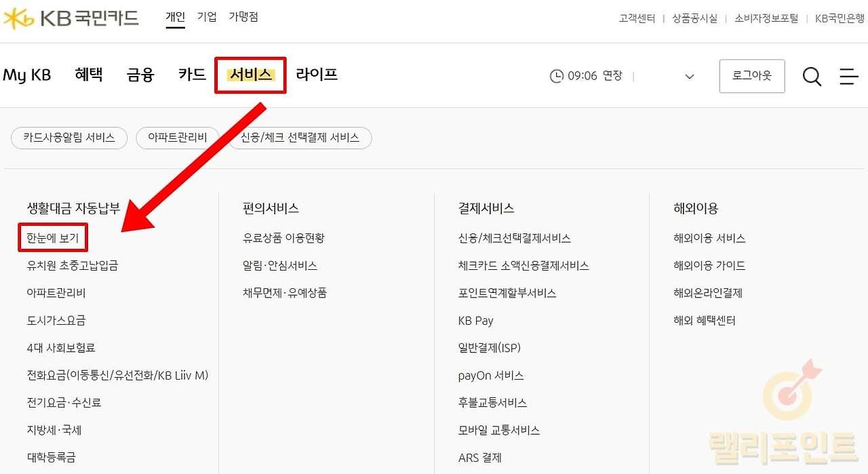Image resolution: width=868 pixels, height=474 pixels.
Task: Click the session timer clock icon
Action: 556,76
